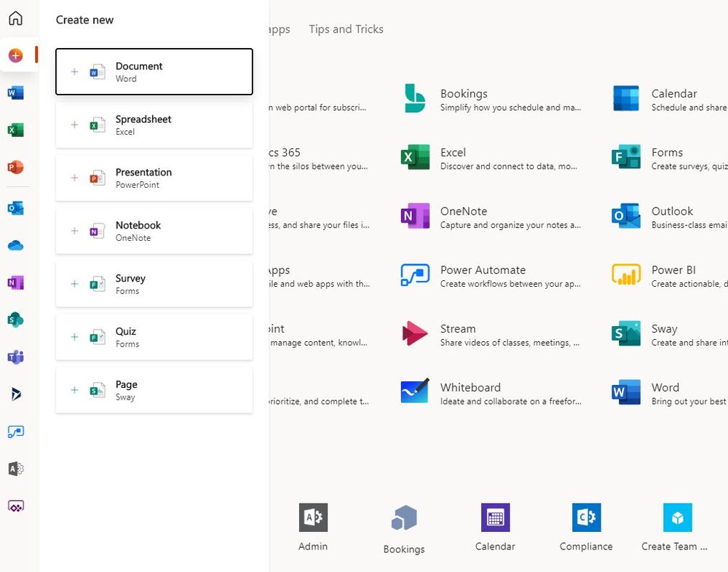The width and height of the screenshot is (728, 572).
Task: Create a new Excel spreadsheet
Action: tap(154, 125)
